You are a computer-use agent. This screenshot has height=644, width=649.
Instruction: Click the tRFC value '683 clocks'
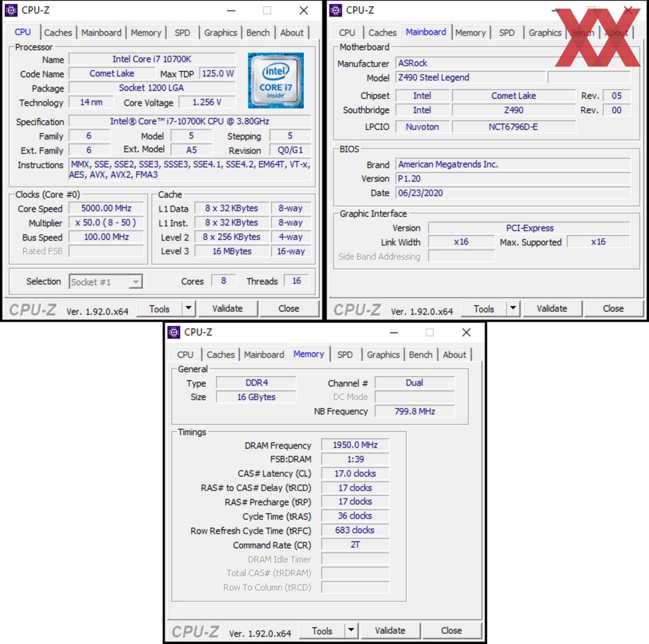(356, 530)
